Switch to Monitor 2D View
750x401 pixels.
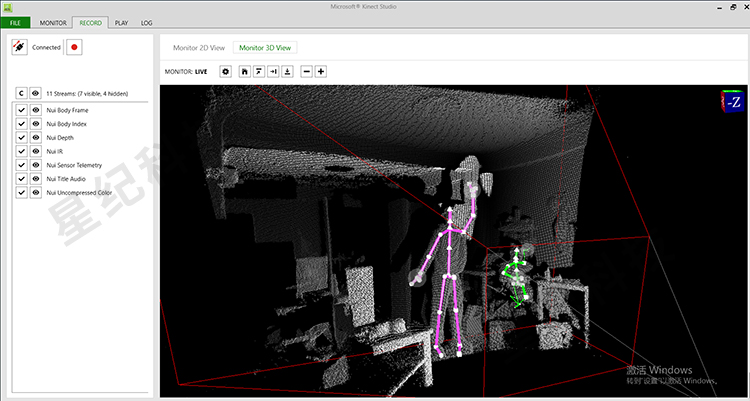coord(198,47)
